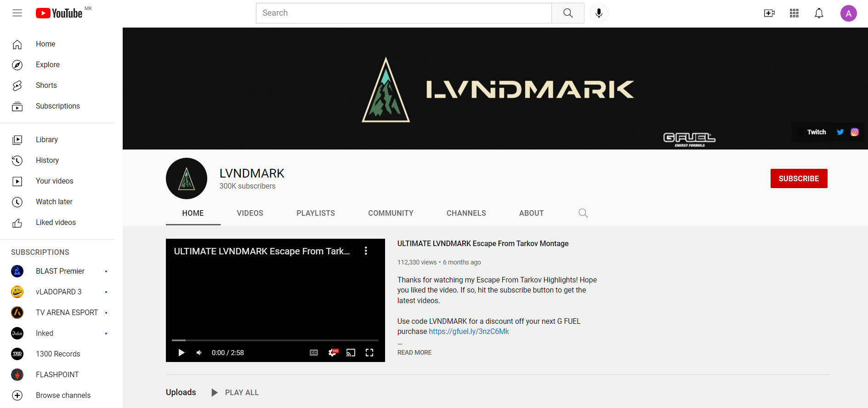868x408 pixels.
Task: Switch to the Community tab
Action: click(x=391, y=213)
